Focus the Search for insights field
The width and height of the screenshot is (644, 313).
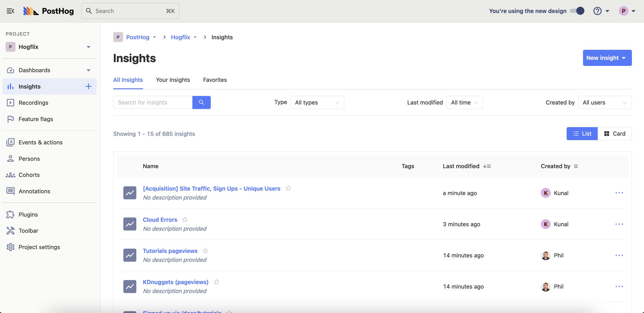pos(153,102)
